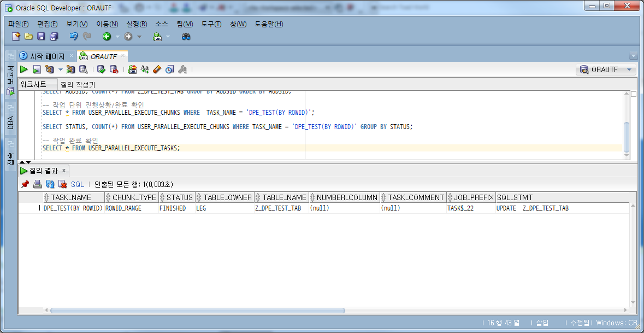Screen dimensions: 644x333
Task: Close the 시작 페이지 tab
Action: pyautogui.click(x=72, y=56)
